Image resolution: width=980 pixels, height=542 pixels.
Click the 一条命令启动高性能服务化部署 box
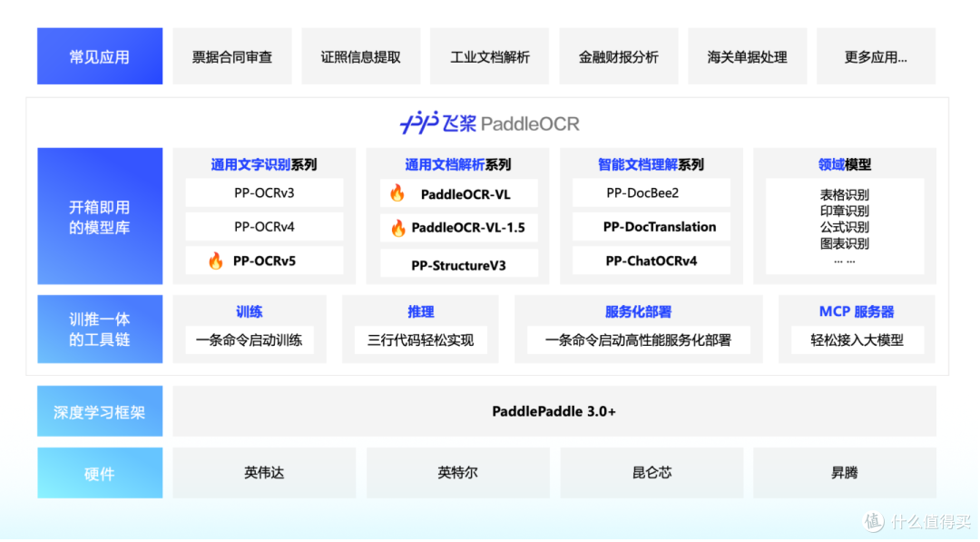[638, 340]
